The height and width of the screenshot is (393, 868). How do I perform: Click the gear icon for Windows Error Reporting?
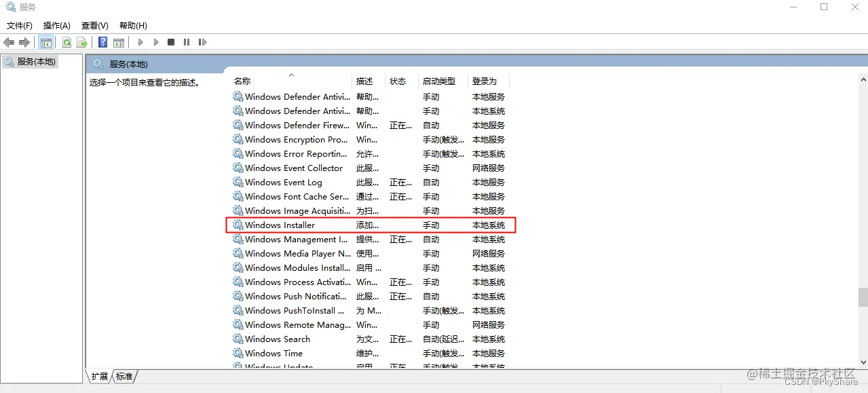click(x=238, y=153)
